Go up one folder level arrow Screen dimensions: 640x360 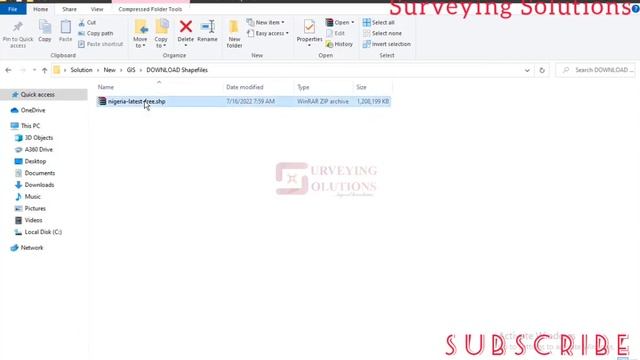pos(44,70)
